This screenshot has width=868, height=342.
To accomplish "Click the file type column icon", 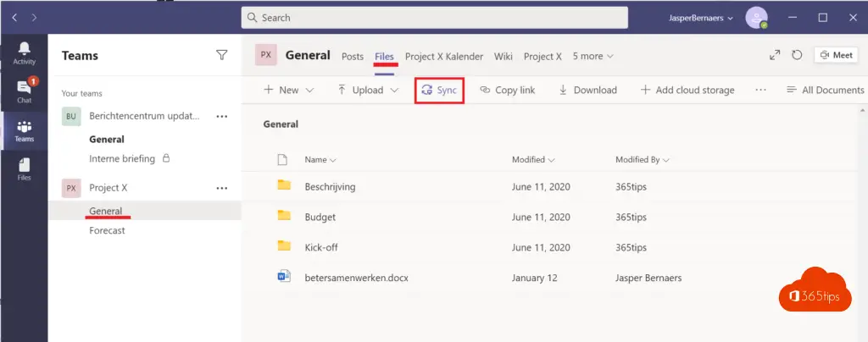I will coord(282,160).
